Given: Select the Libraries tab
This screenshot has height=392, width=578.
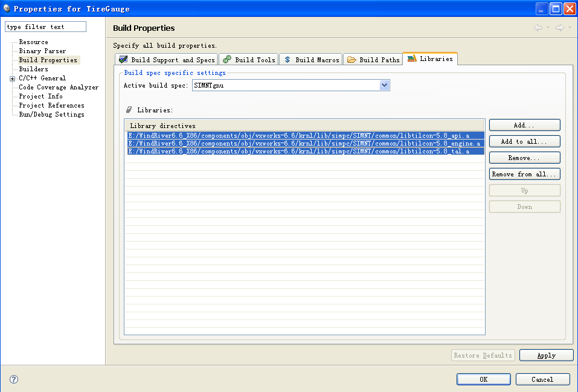Looking at the screenshot, I should (x=430, y=59).
